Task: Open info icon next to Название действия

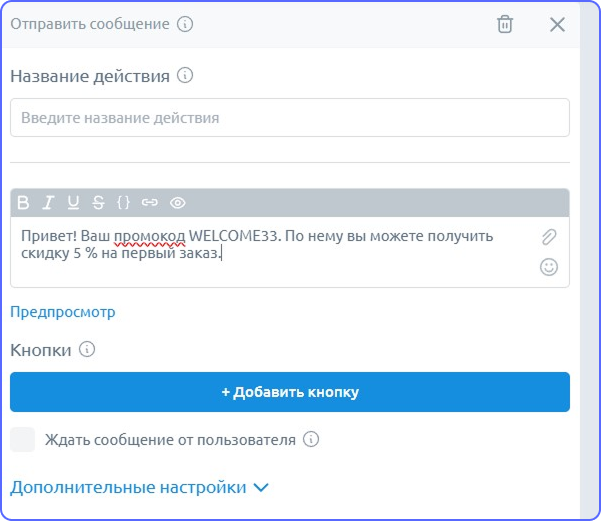Action: pos(185,75)
